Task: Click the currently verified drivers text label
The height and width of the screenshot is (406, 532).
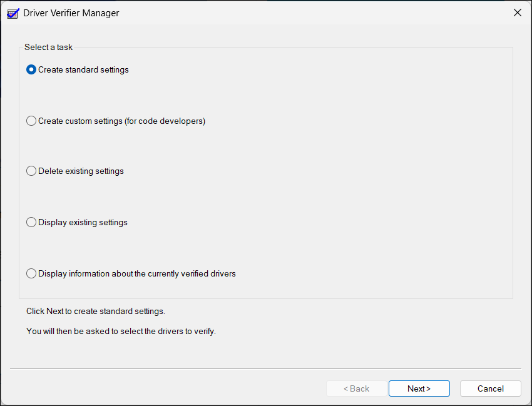Action: point(136,273)
